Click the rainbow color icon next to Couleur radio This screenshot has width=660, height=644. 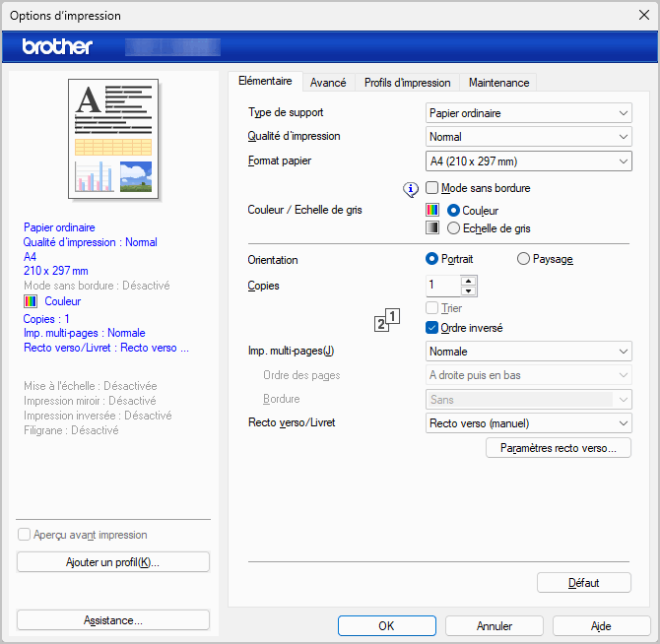click(432, 210)
